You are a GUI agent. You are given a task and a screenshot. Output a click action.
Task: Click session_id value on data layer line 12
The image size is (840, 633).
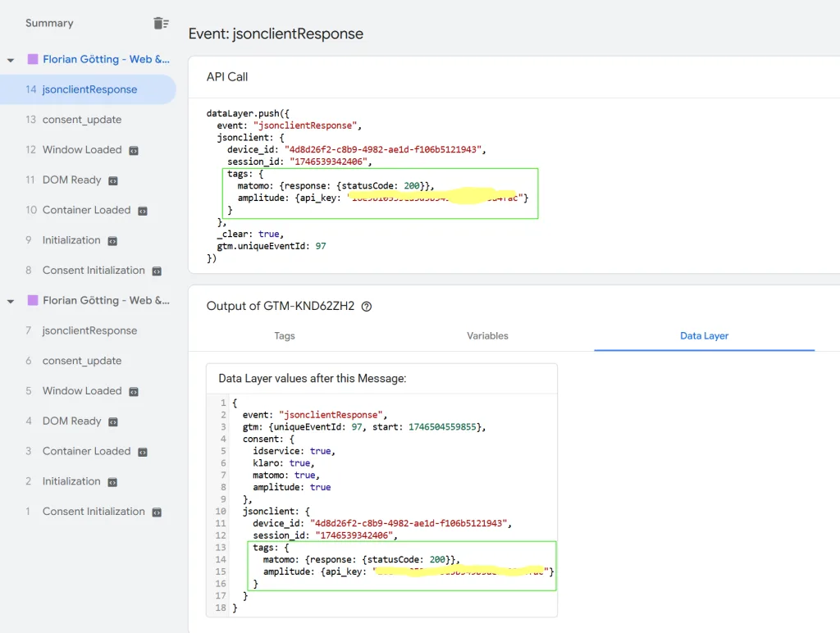tap(354, 535)
